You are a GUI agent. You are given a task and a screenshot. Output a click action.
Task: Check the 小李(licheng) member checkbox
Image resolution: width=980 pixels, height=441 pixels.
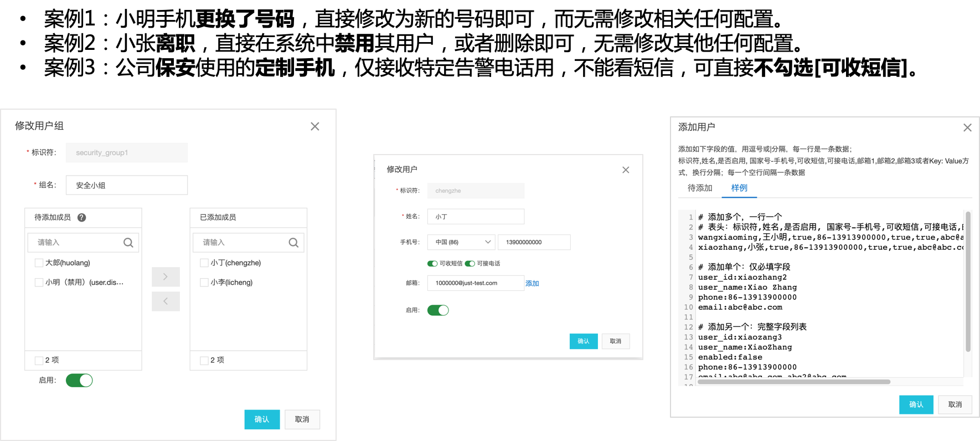click(x=204, y=282)
